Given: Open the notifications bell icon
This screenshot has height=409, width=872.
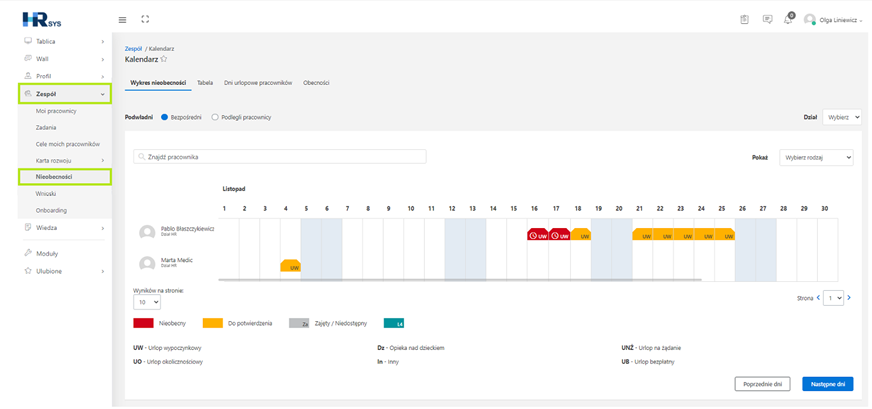Looking at the screenshot, I should [788, 19].
